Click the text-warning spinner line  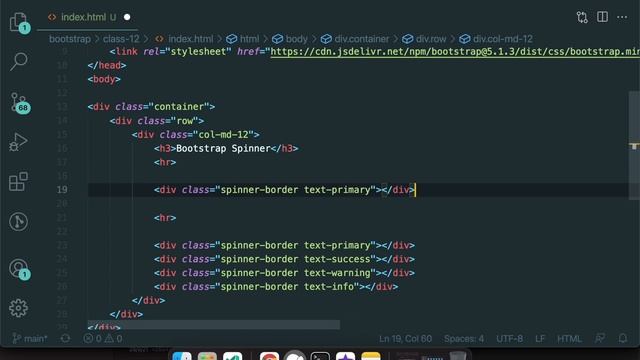click(x=284, y=273)
